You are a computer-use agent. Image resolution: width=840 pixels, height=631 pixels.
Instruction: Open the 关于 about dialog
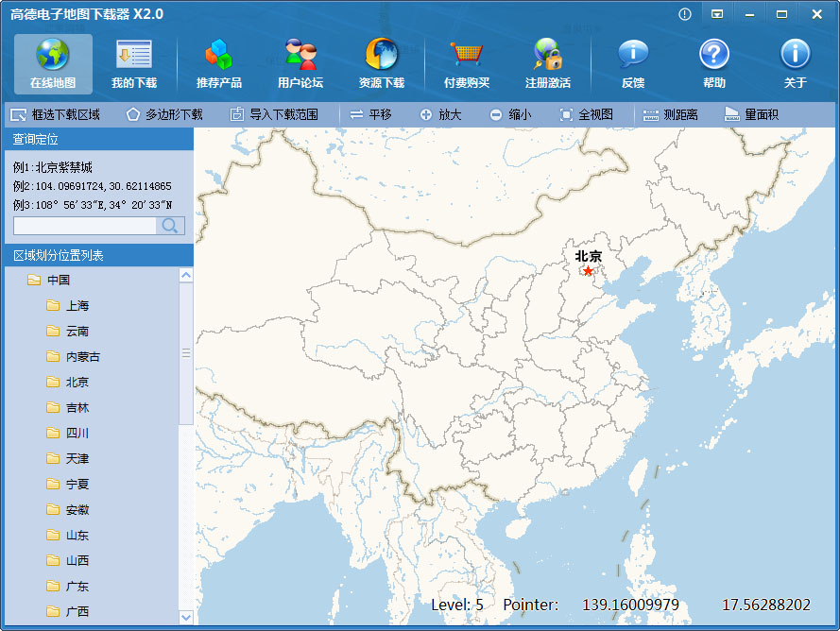click(795, 63)
